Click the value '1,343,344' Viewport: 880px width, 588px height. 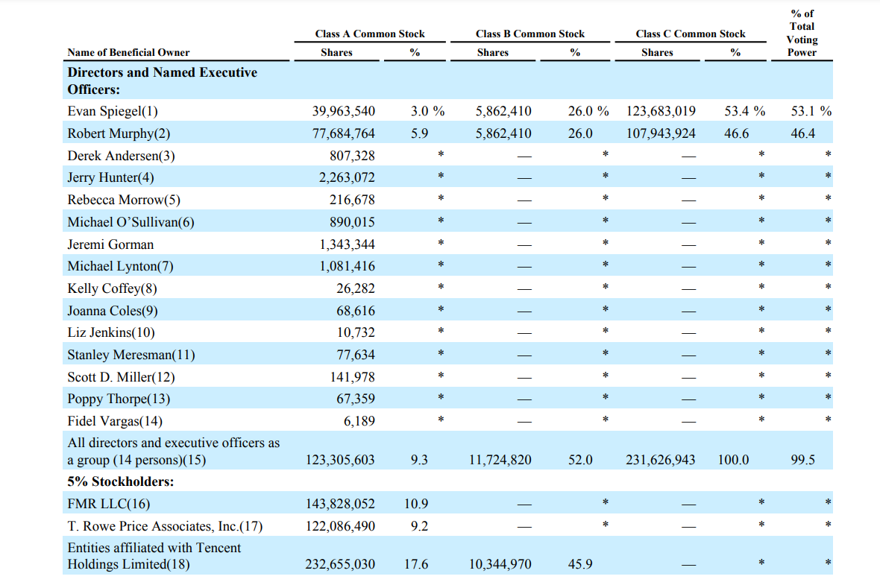tap(347, 244)
